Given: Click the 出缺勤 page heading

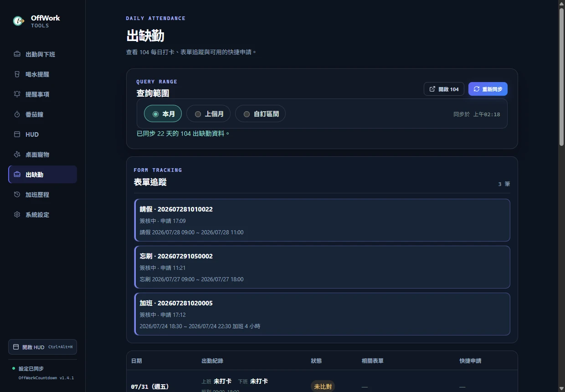Looking at the screenshot, I should pyautogui.click(x=145, y=36).
